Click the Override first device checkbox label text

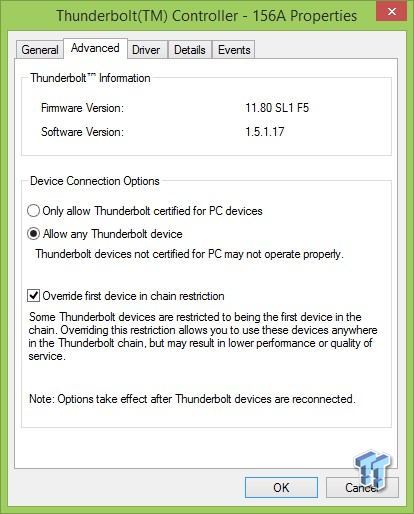click(133, 296)
